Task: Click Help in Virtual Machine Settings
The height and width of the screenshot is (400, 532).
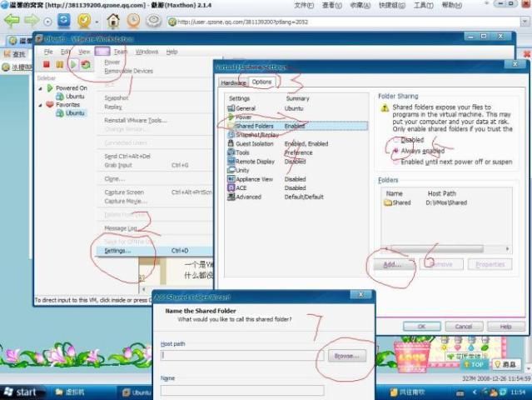Action: tap(505, 327)
